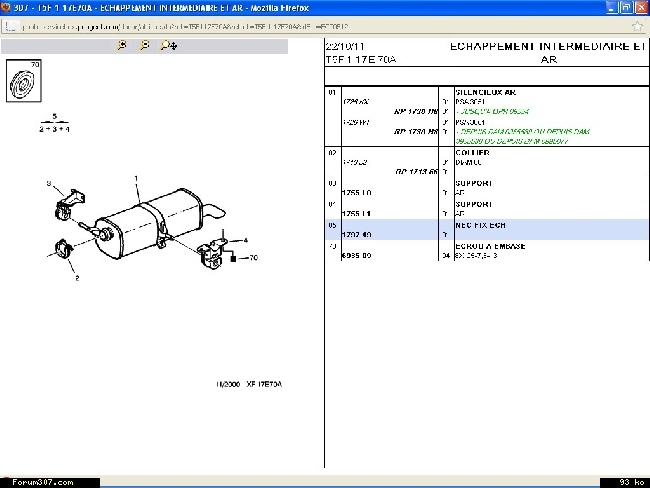Select the magnifier with pan arrows tool
This screenshot has height=488, width=650.
click(x=169, y=45)
